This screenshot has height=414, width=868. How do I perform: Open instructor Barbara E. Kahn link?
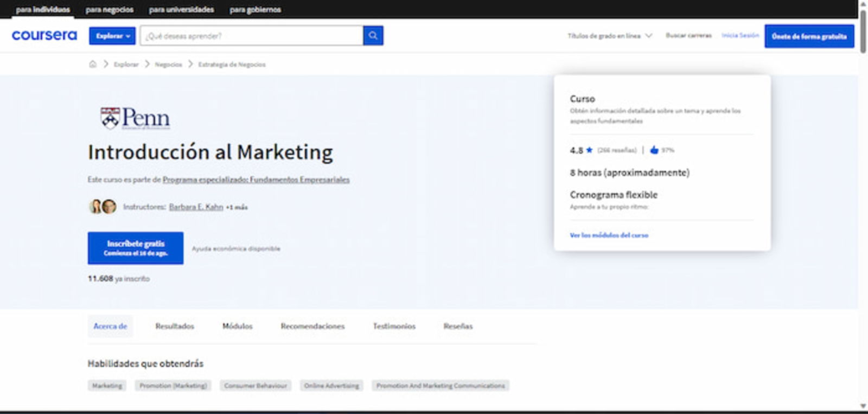point(196,207)
